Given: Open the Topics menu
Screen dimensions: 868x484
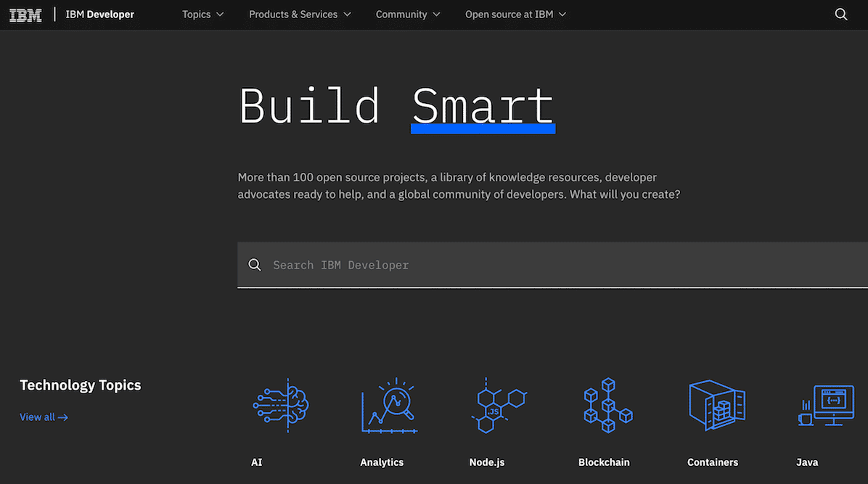Looking at the screenshot, I should click(x=202, y=15).
